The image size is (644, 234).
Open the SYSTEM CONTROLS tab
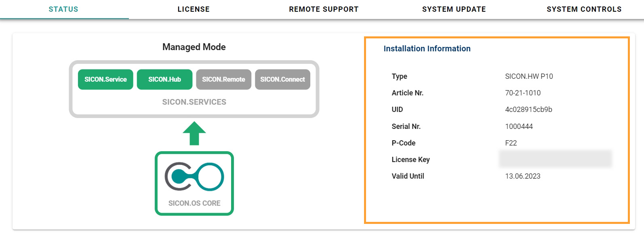tap(584, 9)
